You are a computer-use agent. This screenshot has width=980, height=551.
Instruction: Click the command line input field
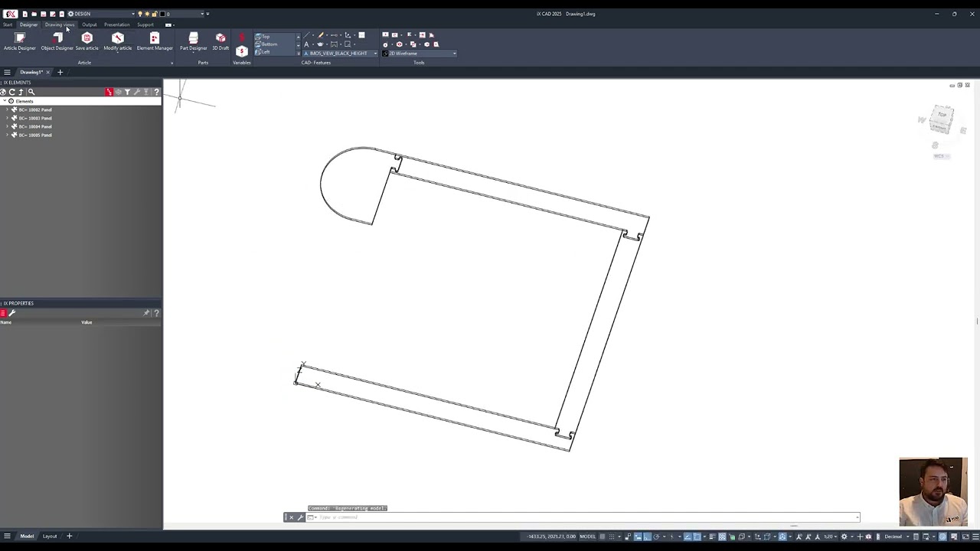[x=586, y=517]
